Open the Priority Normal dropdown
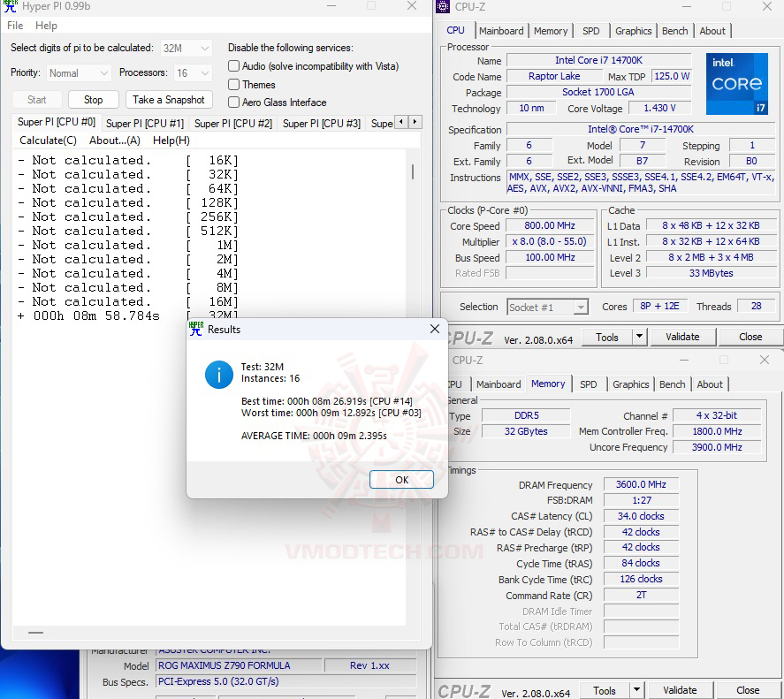 pyautogui.click(x=79, y=73)
